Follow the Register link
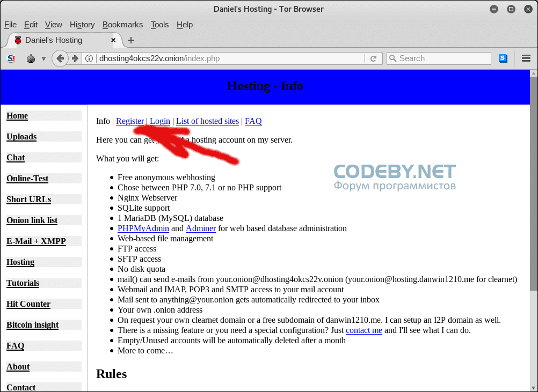The height and width of the screenshot is (392, 538). click(x=130, y=121)
